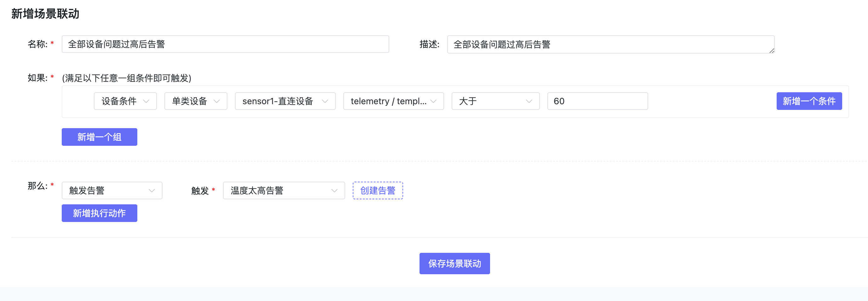Open the 设备条件 condition type dropdown

(125, 101)
